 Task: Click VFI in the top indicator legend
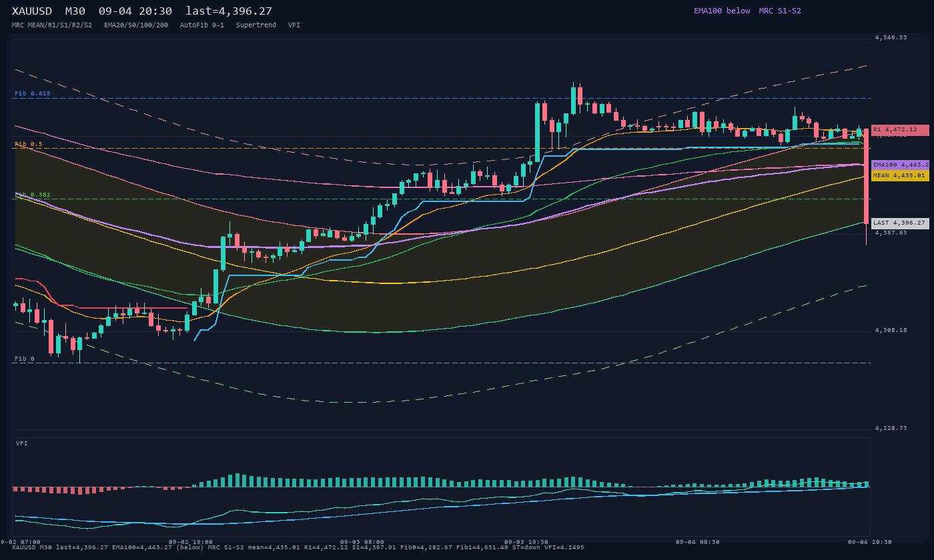(294, 25)
